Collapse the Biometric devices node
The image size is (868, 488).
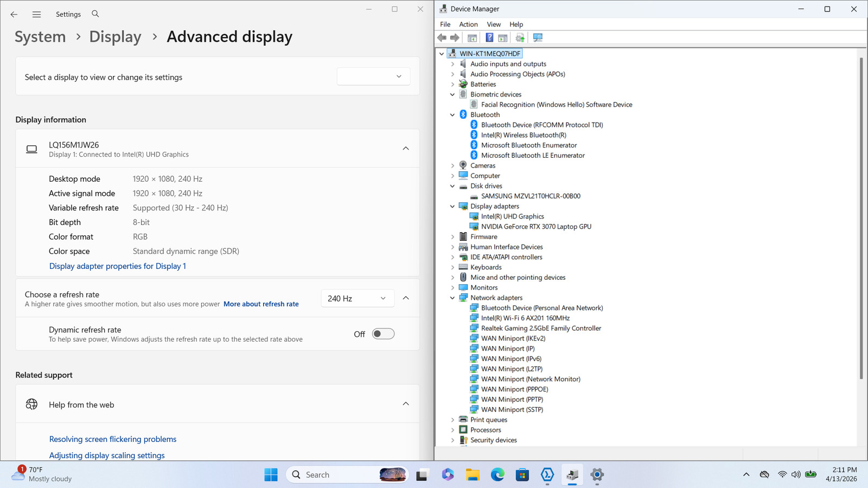pos(452,94)
